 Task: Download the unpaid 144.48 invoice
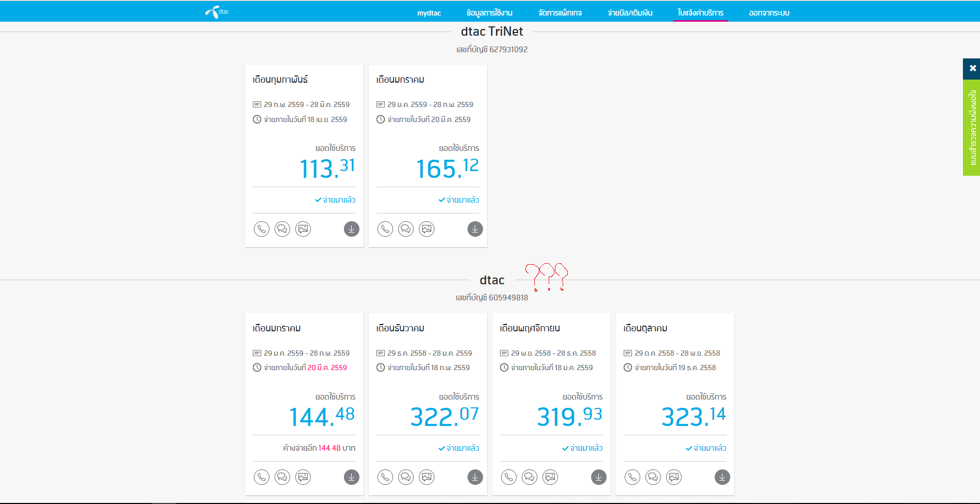coord(352,477)
